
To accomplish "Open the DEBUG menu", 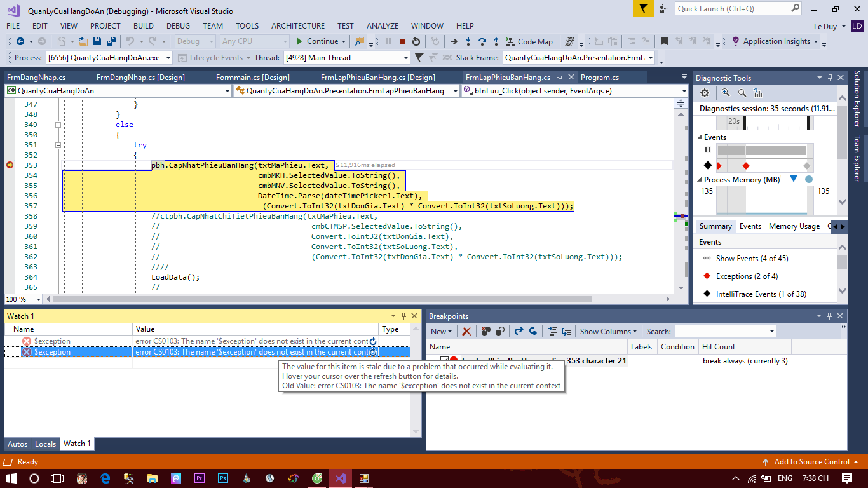I will click(178, 26).
